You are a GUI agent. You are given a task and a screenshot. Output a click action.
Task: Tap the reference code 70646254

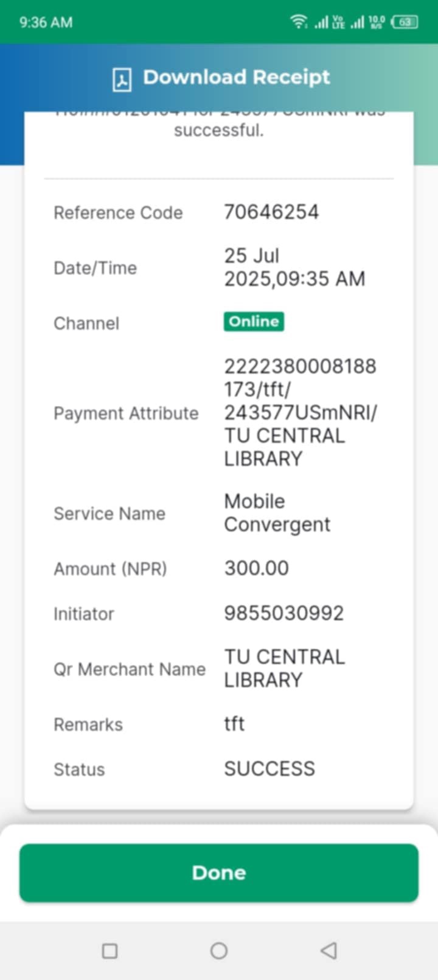point(271,212)
